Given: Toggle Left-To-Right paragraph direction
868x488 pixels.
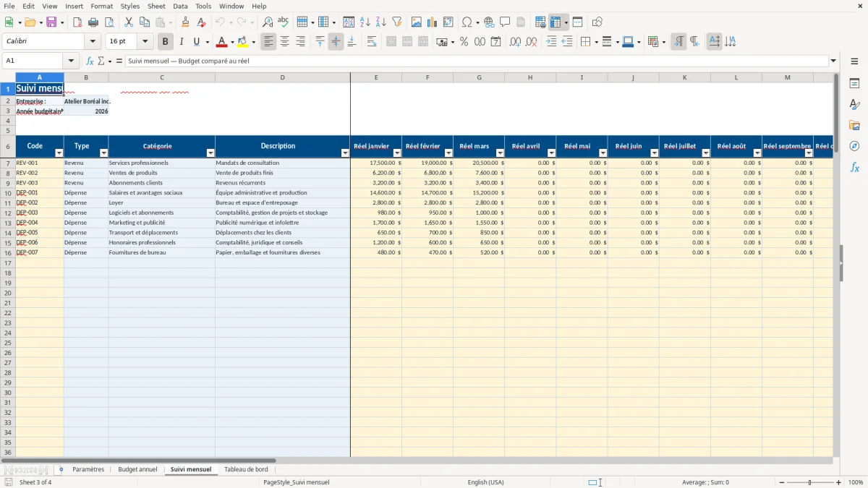Looking at the screenshot, I should [x=678, y=42].
